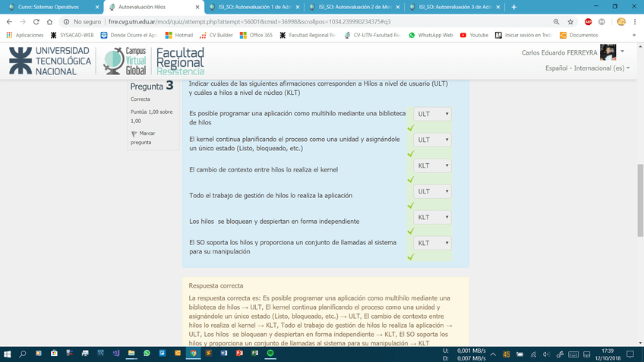Viewport: 644px width, 362px height.
Task: Bookmark this page with the star icon
Action: pyautogui.click(x=570, y=22)
